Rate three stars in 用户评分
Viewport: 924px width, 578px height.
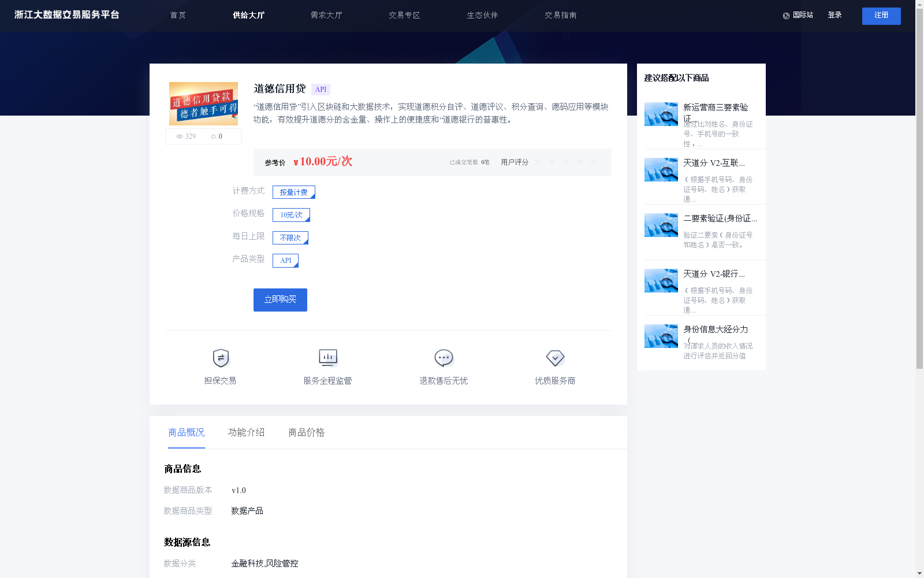pyautogui.click(x=566, y=162)
